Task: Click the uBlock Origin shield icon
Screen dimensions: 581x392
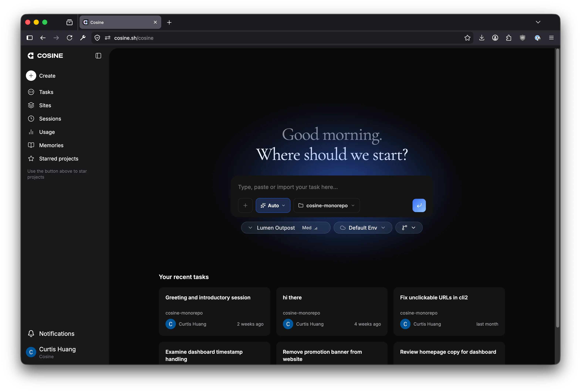Action: (x=523, y=38)
